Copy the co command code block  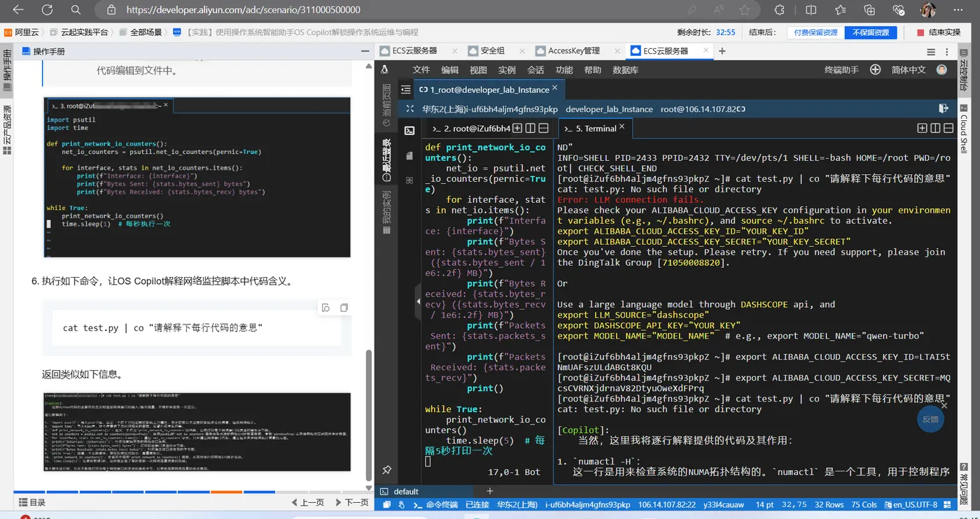click(344, 308)
